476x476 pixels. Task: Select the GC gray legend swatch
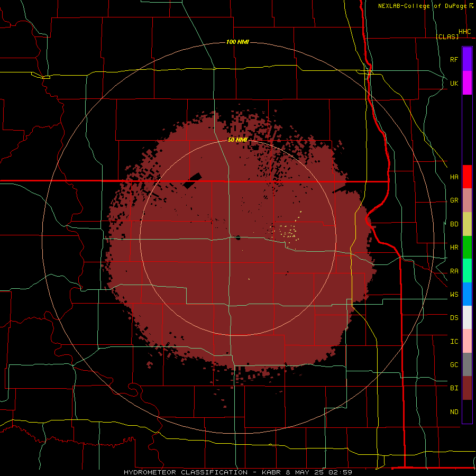coord(467,364)
